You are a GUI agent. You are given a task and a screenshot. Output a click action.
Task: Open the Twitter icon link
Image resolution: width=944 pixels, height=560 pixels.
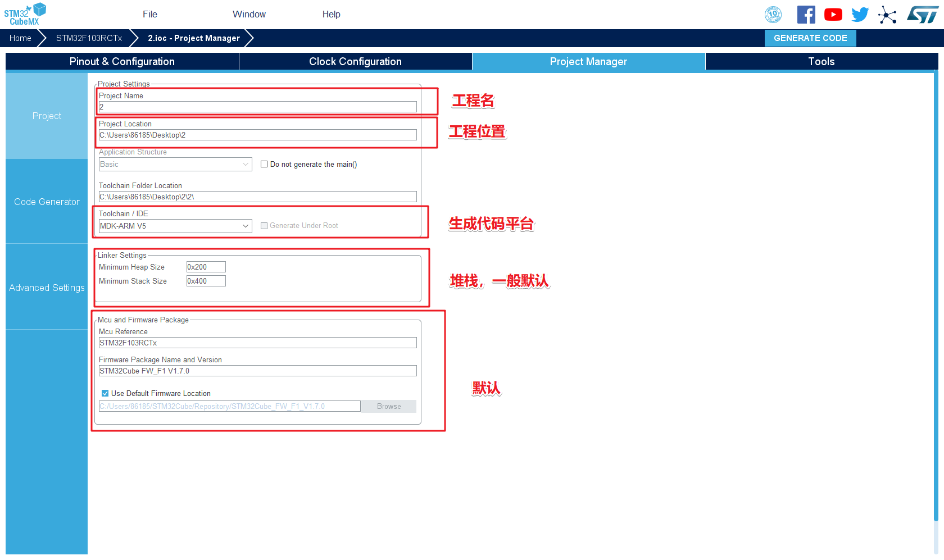[860, 15]
